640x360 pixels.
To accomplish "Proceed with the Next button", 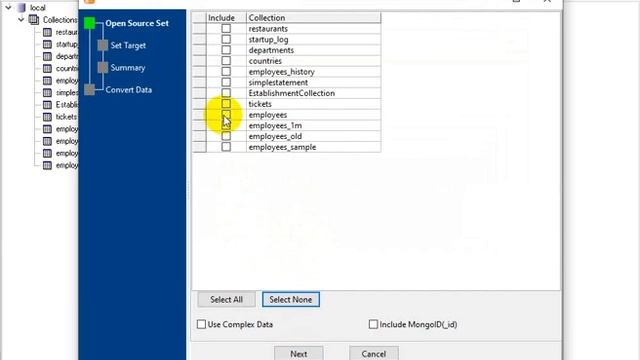I will pos(299,353).
